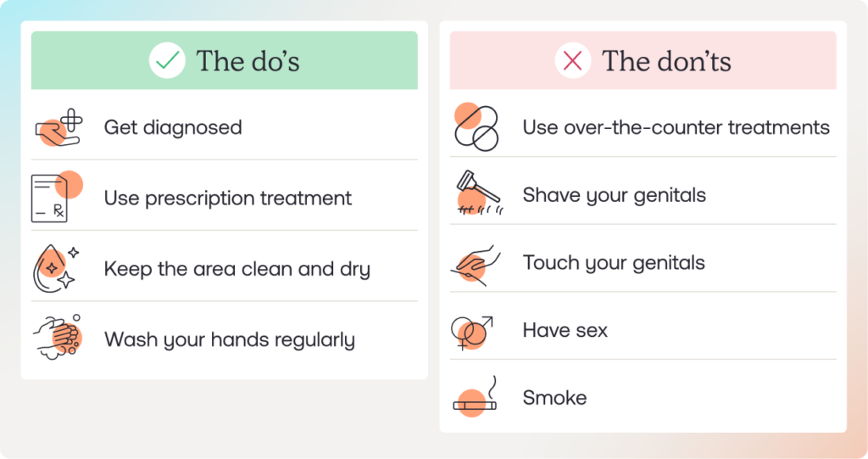Image resolution: width=868 pixels, height=459 pixels.
Task: Click the Have sex text
Action: tap(565, 330)
